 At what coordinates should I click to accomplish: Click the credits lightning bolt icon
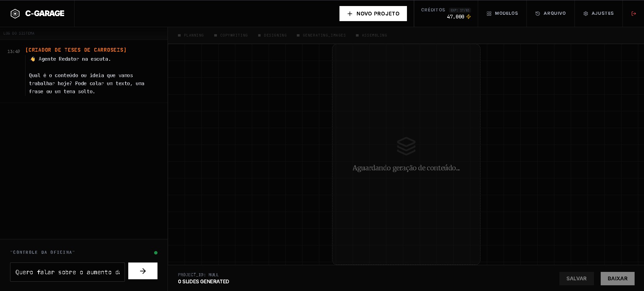click(469, 17)
